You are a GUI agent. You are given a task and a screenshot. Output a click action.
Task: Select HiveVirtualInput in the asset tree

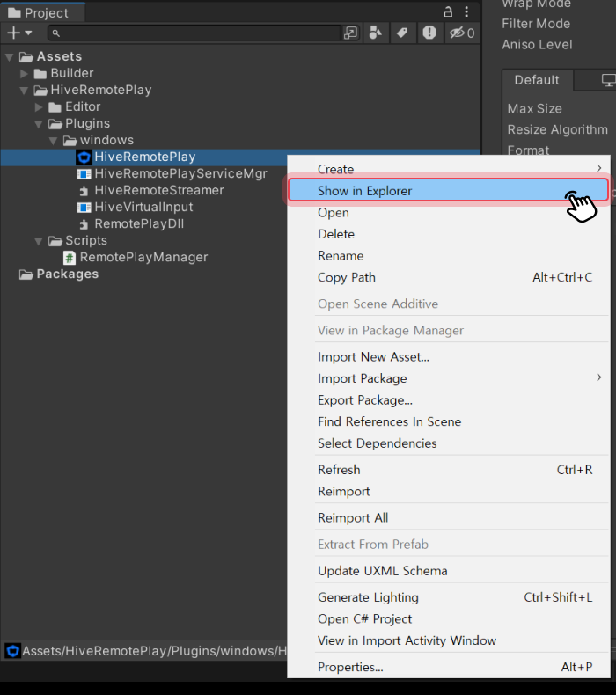pyautogui.click(x=143, y=207)
